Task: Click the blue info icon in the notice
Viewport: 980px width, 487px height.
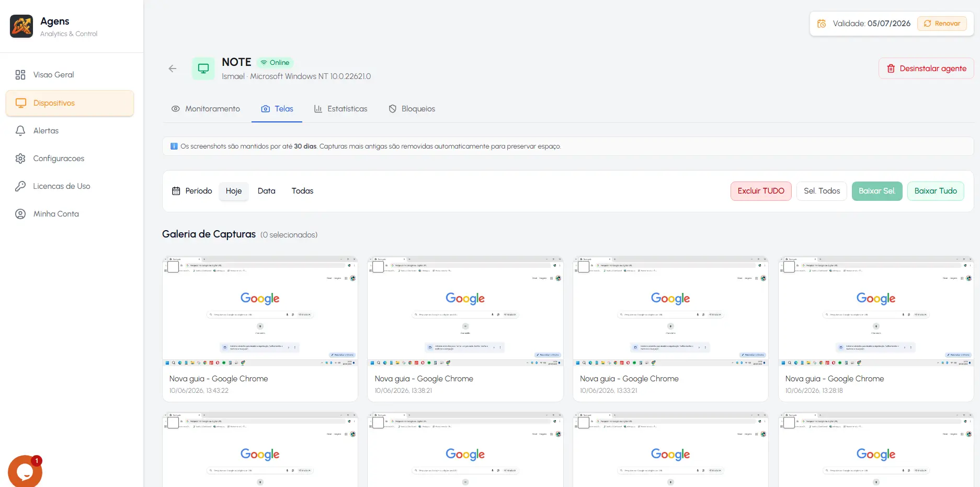Action: (174, 146)
